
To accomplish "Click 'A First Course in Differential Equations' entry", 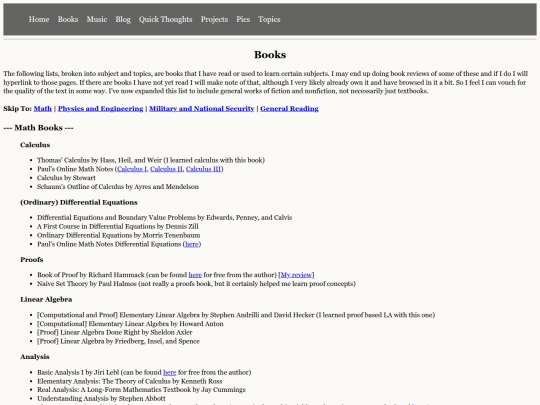I will [x=118, y=226].
